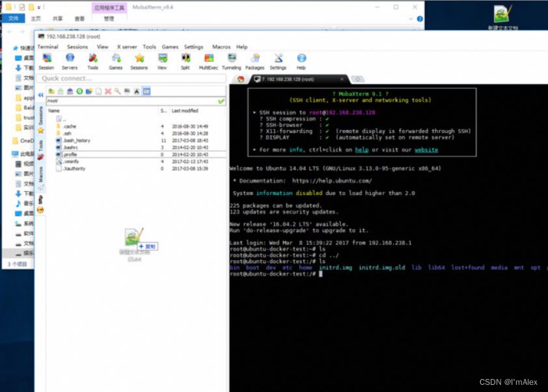The width and height of the screenshot is (548, 392).
Task: Click the letter A icon in SFTP toolbar
Action: [x=137, y=92]
